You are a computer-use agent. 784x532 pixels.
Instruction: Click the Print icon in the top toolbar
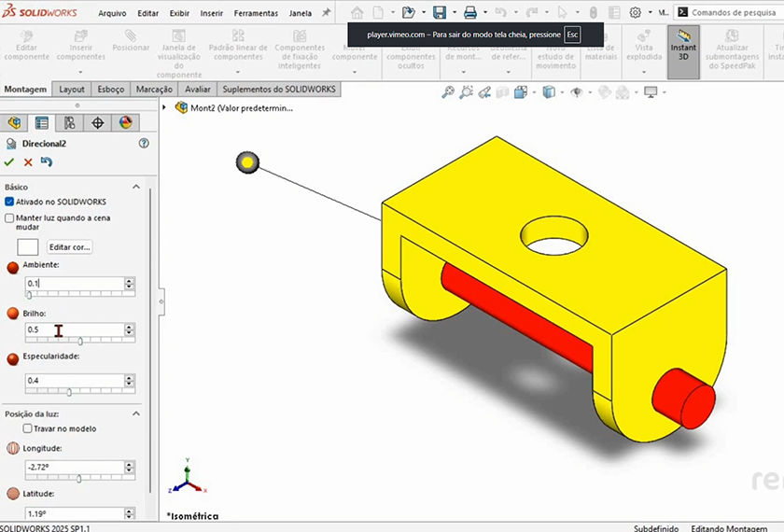tap(470, 13)
